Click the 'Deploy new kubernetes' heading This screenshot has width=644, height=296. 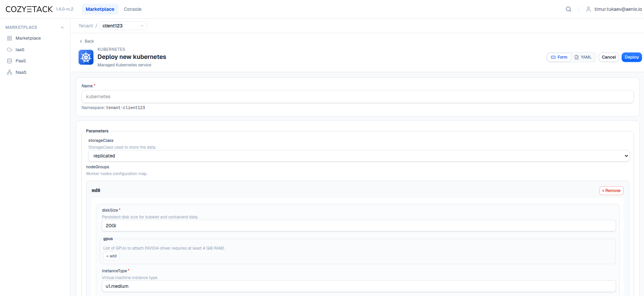point(132,57)
